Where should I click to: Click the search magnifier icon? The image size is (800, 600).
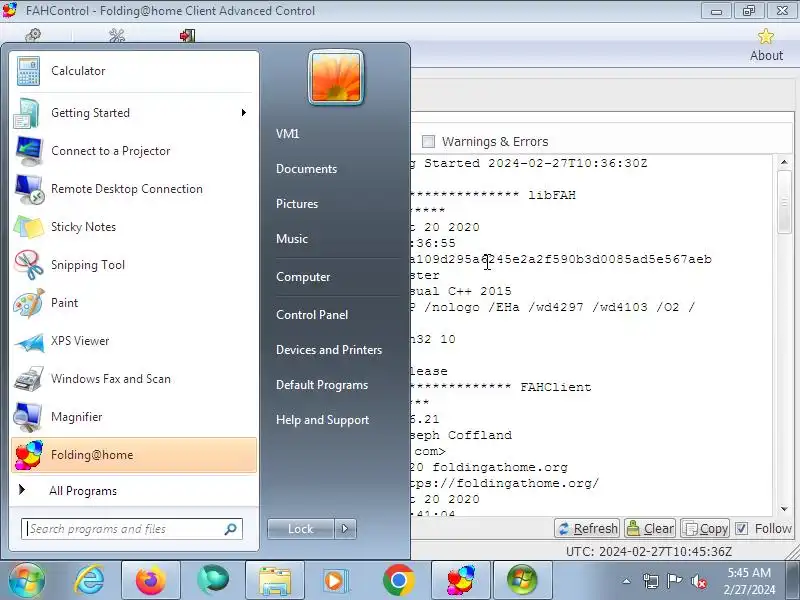[x=231, y=529]
